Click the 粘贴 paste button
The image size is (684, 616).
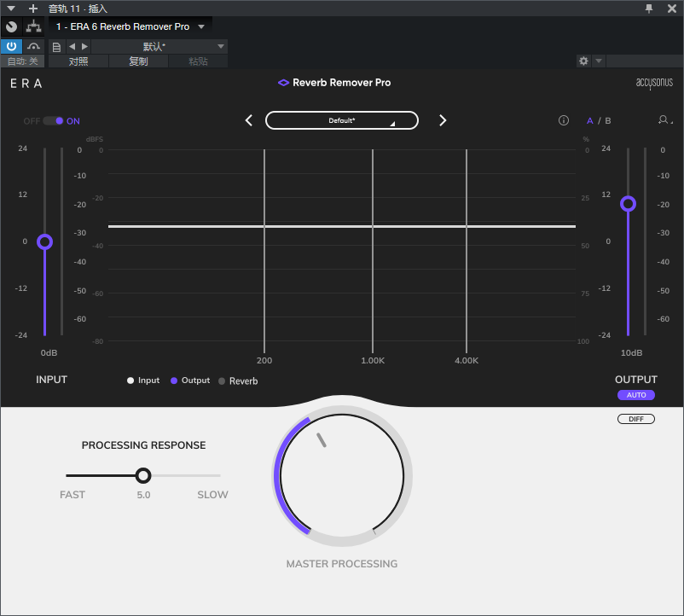[198, 61]
